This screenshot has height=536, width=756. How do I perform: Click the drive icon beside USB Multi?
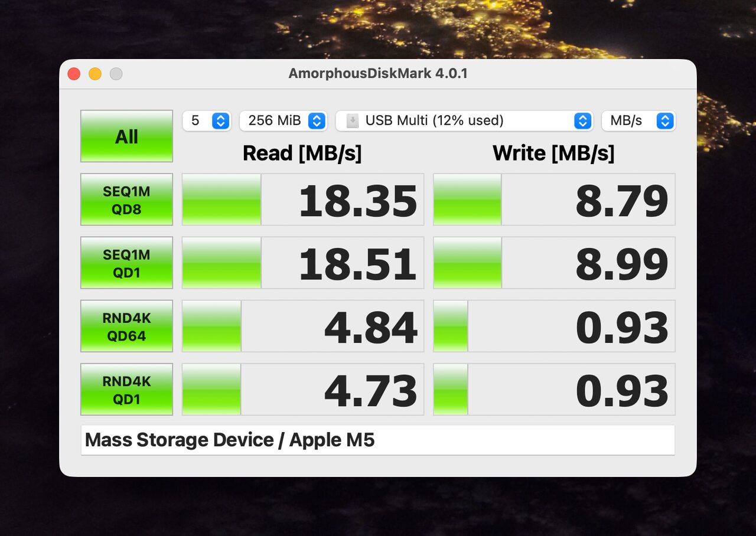pyautogui.click(x=352, y=121)
